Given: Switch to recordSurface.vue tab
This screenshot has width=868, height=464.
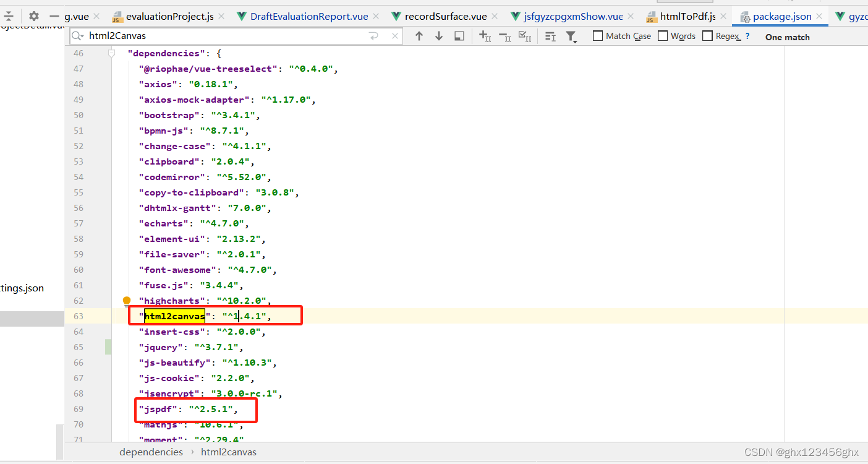Looking at the screenshot, I should point(446,17).
